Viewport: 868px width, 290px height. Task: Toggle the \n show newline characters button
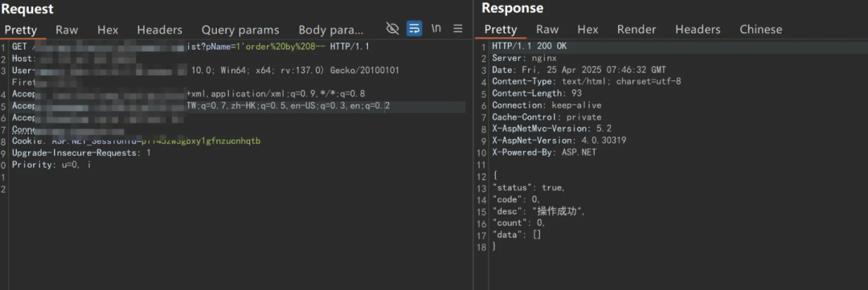(436, 29)
